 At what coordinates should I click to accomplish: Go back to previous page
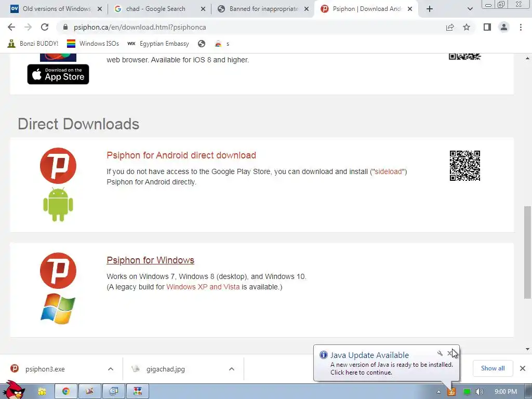click(x=11, y=27)
